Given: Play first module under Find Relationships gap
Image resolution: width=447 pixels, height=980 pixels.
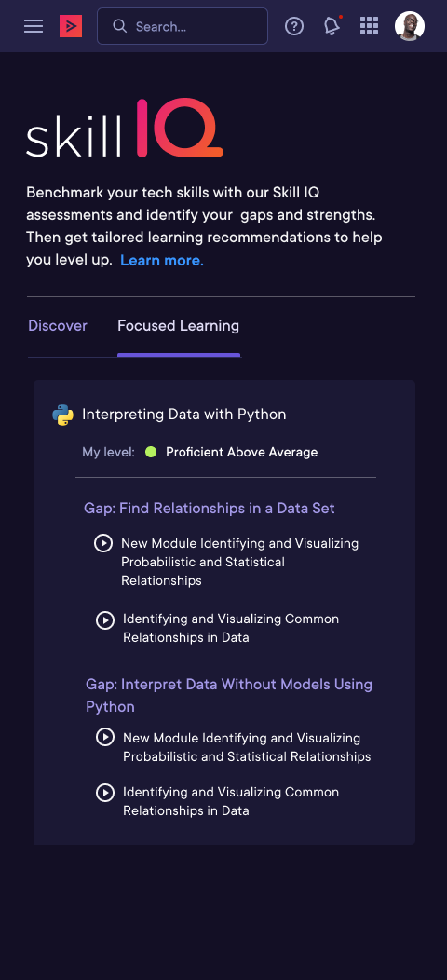Looking at the screenshot, I should coord(103,543).
